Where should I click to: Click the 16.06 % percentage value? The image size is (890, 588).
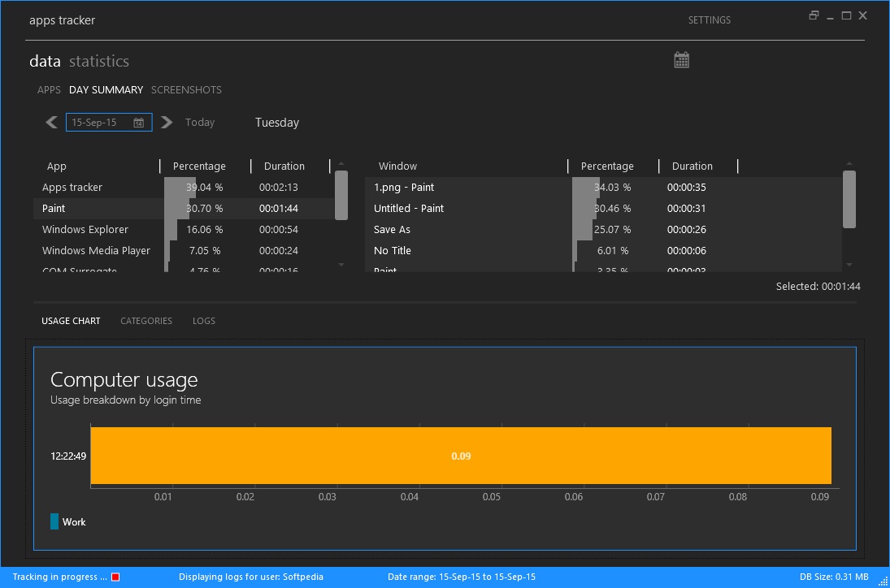pyautogui.click(x=204, y=229)
